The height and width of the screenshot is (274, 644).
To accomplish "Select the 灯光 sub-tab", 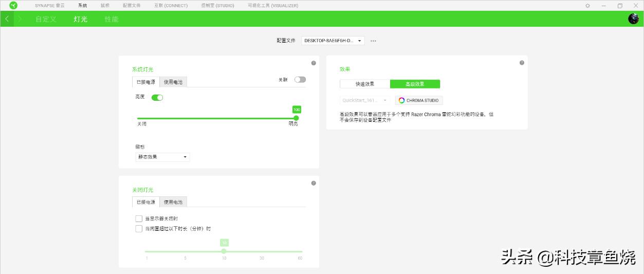I will [x=81, y=19].
